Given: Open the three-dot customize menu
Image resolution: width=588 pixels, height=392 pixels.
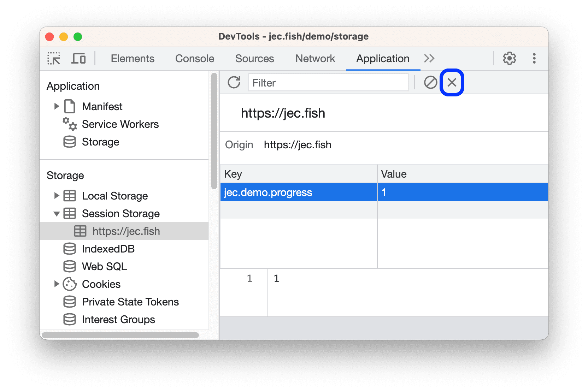Looking at the screenshot, I should [534, 58].
